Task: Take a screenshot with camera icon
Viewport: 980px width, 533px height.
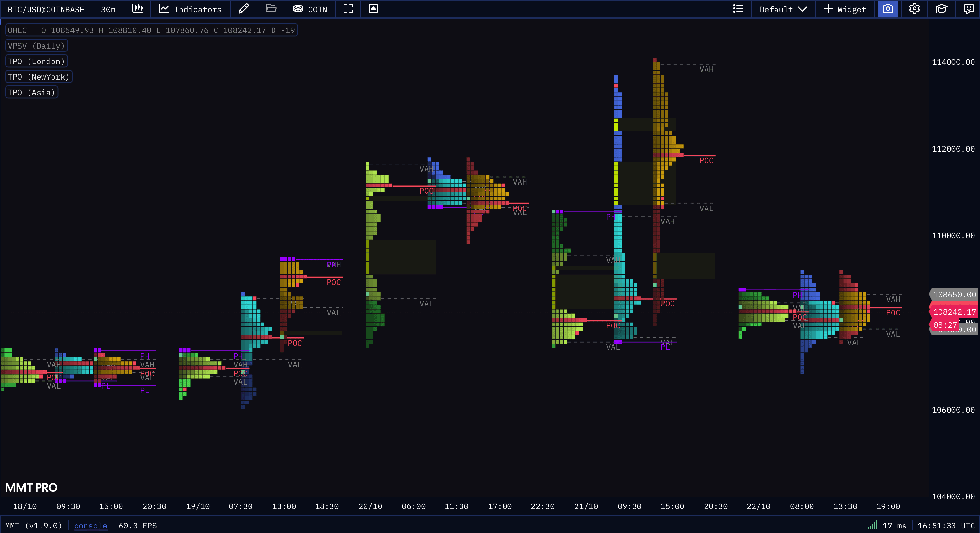Action: tap(888, 9)
